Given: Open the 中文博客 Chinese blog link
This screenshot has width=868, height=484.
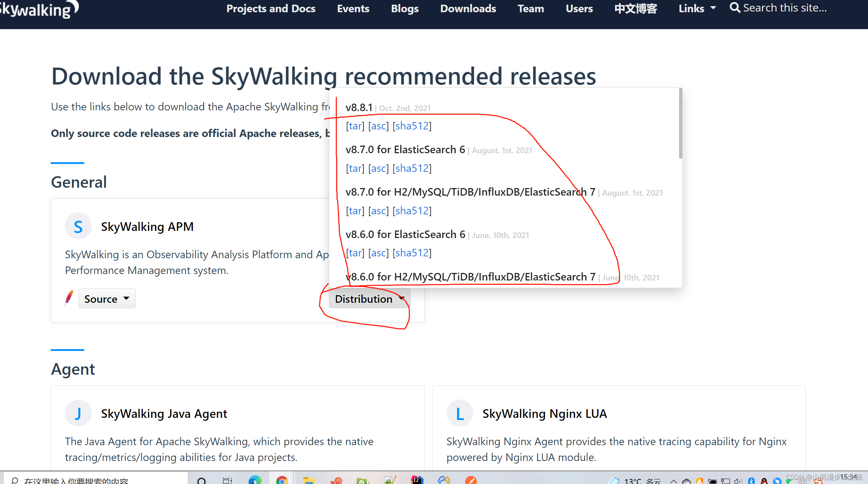Looking at the screenshot, I should point(636,8).
